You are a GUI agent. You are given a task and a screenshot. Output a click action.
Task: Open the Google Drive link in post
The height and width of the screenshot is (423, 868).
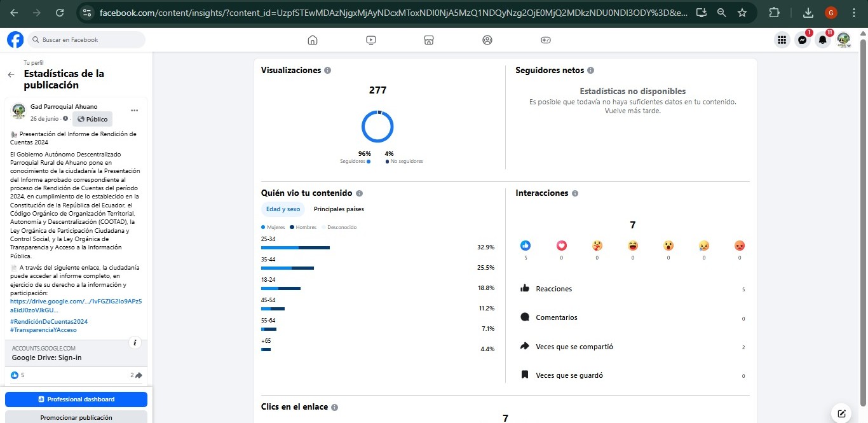click(76, 305)
